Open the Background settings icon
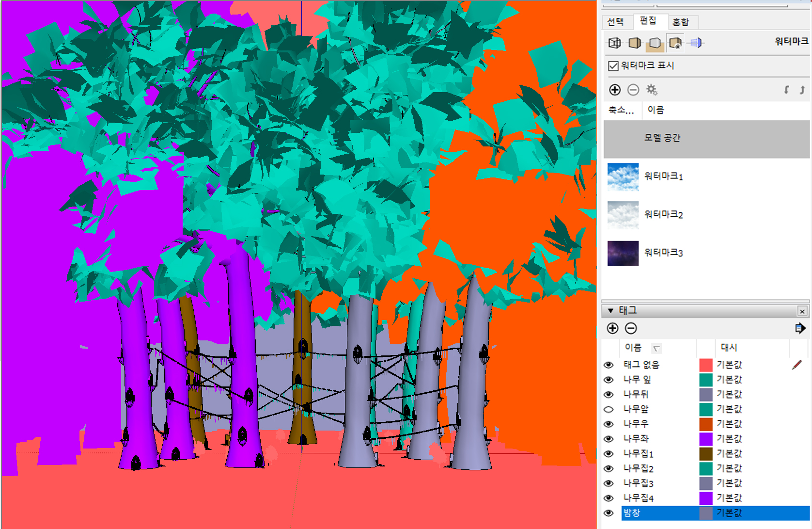Image resolution: width=812 pixels, height=529 pixels. [x=655, y=43]
